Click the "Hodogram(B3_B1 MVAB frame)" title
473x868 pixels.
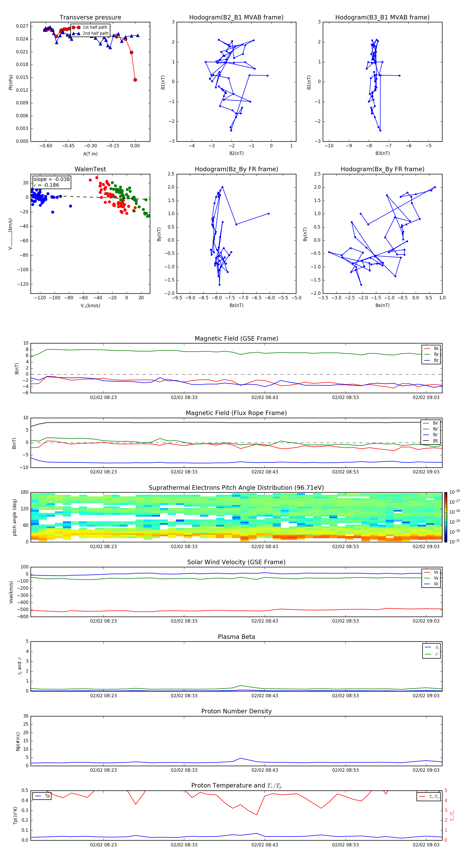(382, 18)
